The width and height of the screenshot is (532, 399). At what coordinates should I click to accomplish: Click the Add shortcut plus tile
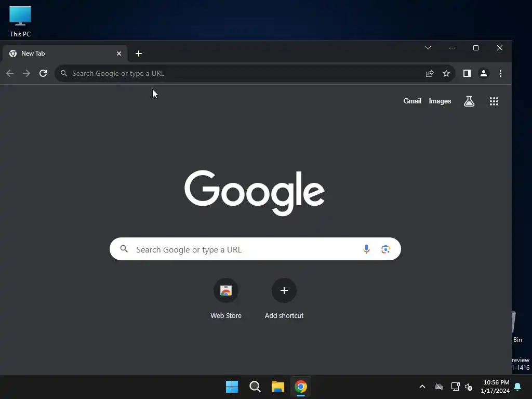pyautogui.click(x=284, y=290)
